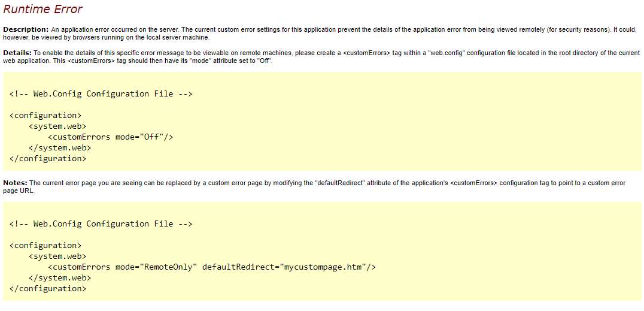Viewport: 644px width, 311px height.
Task: Click the first "Web.Config Configuration File" comment
Action: 101,94
